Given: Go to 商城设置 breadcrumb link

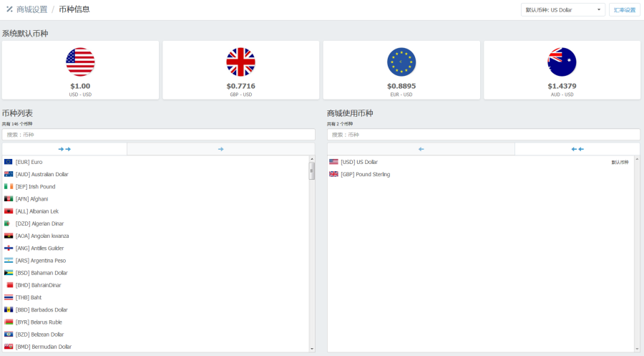Looking at the screenshot, I should (x=31, y=9).
